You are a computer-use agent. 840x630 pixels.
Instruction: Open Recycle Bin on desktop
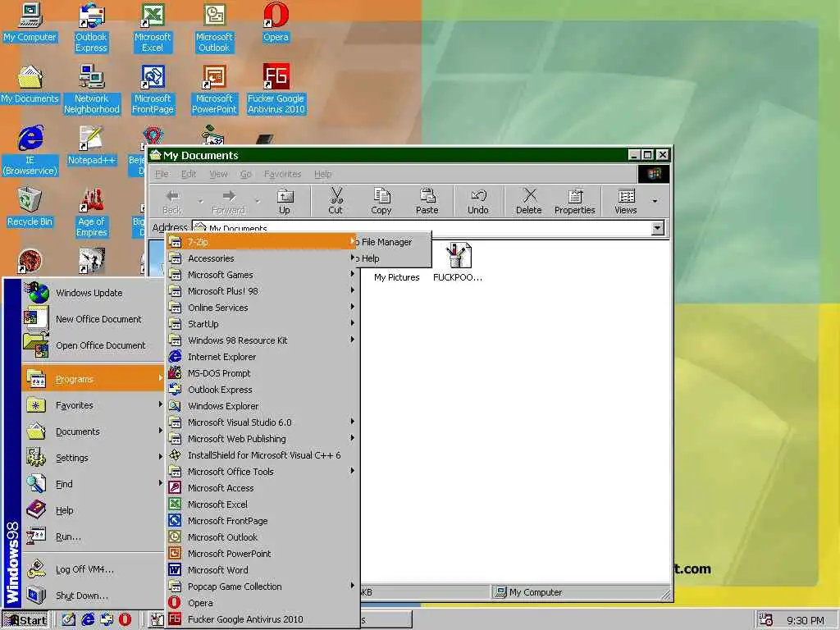coord(30,208)
